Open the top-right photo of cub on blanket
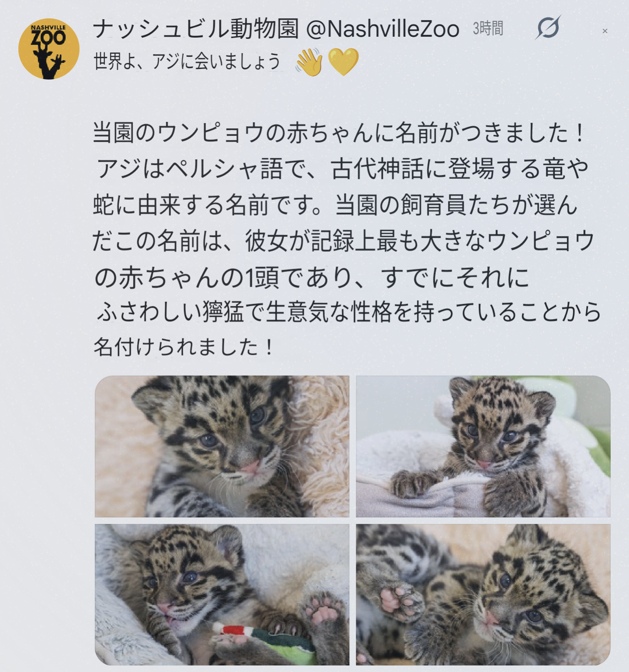This screenshot has width=629, height=672. pos(483,446)
